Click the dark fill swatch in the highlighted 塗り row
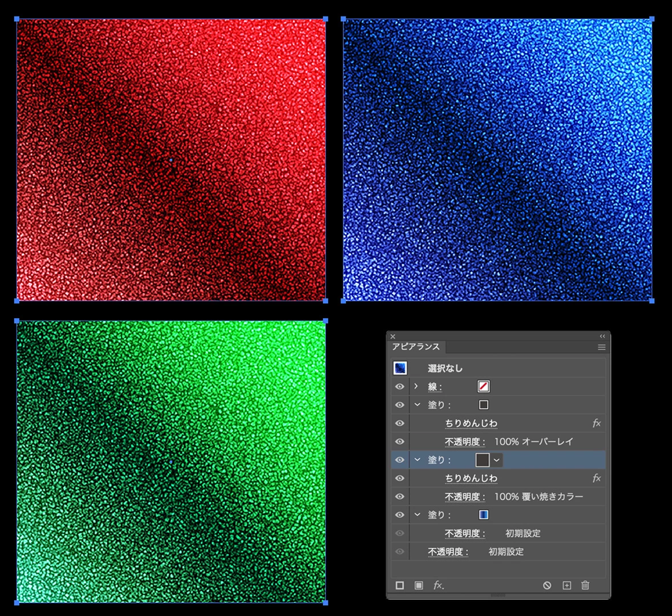This screenshot has height=616, width=672. click(x=483, y=460)
